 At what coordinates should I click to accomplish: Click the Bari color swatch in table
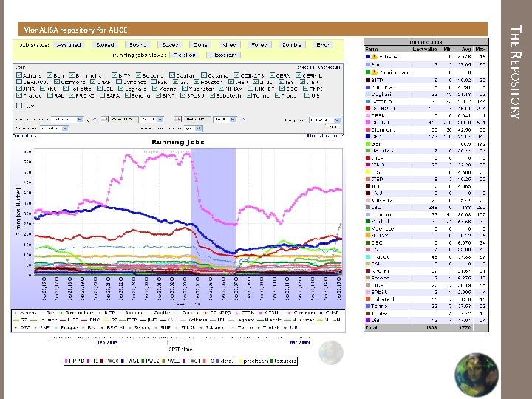368,64
